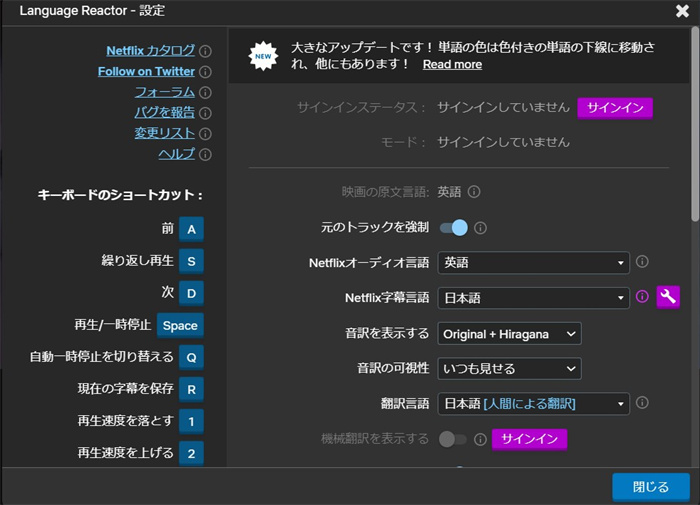Click the settings panel vertical scrollbar
Image resolution: width=700 pixels, height=505 pixels.
pos(695,124)
